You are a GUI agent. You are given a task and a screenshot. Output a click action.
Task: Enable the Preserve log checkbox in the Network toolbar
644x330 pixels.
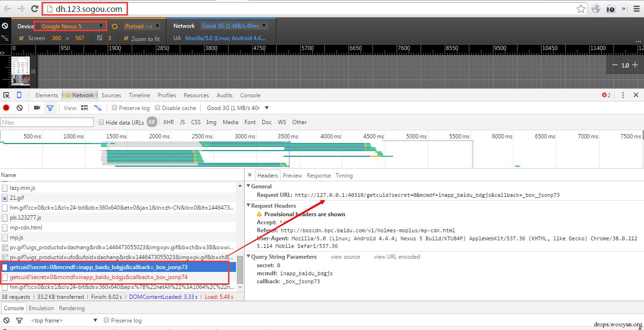(114, 108)
